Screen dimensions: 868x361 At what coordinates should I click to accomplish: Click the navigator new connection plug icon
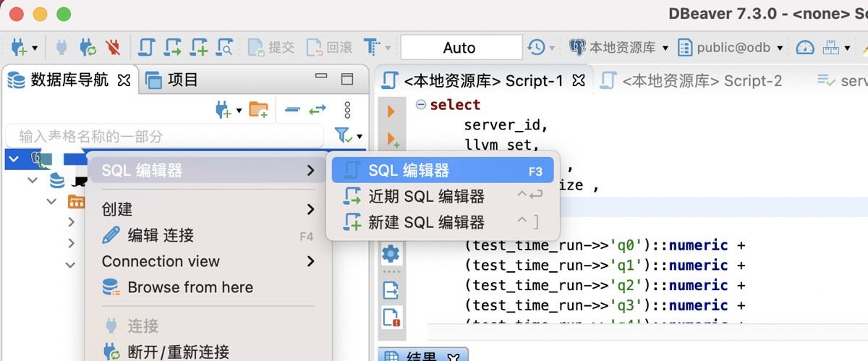pos(224,110)
